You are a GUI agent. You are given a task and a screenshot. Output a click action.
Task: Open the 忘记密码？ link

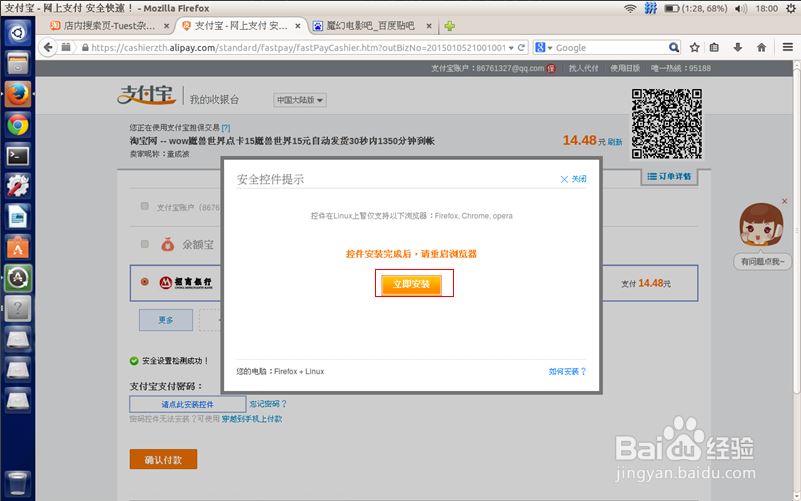click(x=268, y=404)
